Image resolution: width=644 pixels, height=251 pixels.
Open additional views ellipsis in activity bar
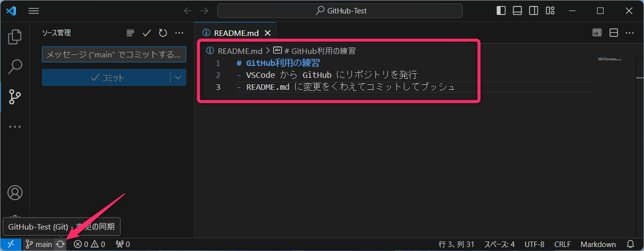pos(15,127)
